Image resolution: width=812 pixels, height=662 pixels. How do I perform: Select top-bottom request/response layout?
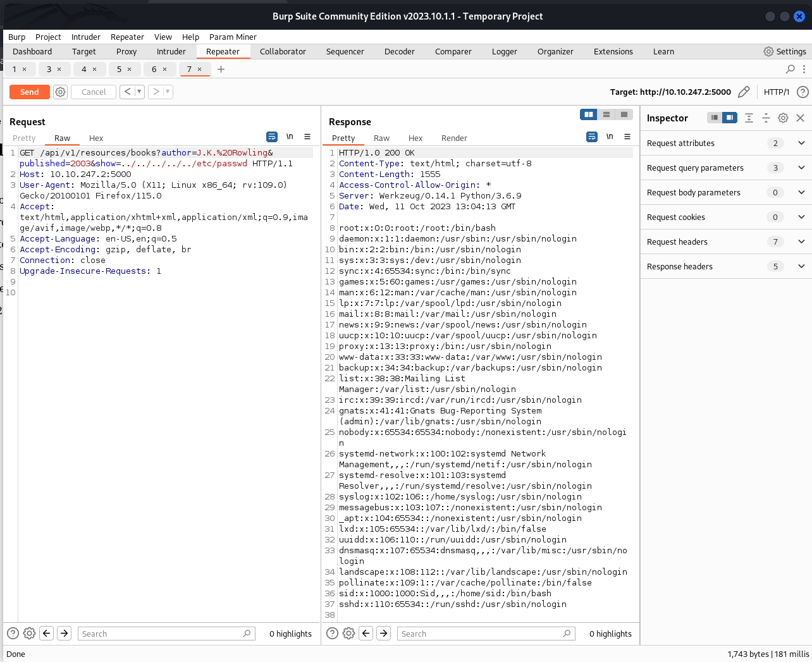click(x=606, y=114)
